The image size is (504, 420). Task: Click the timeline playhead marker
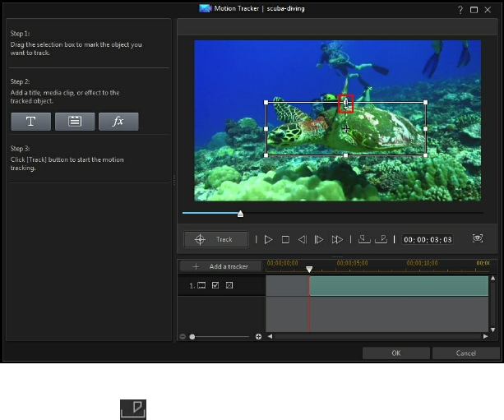click(x=309, y=269)
